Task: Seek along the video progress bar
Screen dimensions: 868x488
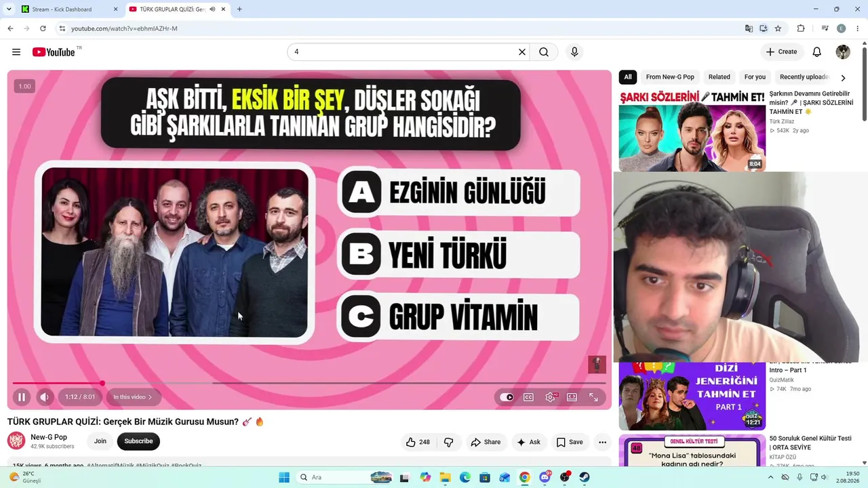Action: (x=309, y=384)
